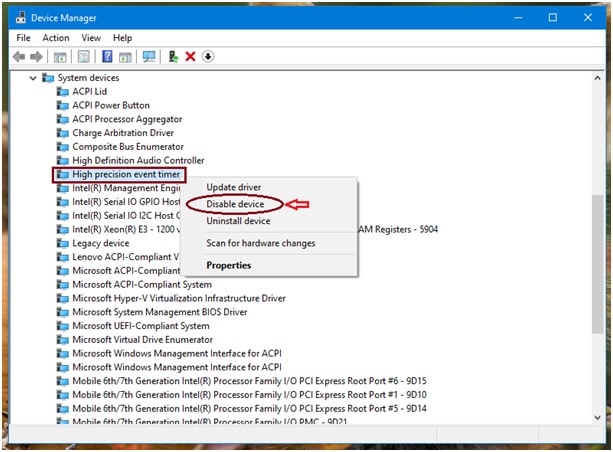Select Microsoft System Management BIOS Driver
The image size is (613, 452).
(x=160, y=312)
